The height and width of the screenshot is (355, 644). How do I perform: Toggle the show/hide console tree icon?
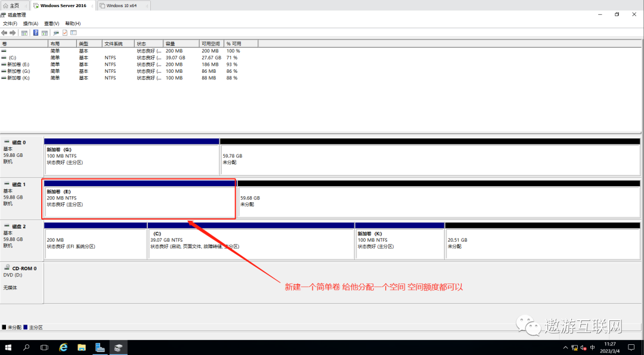click(x=24, y=33)
